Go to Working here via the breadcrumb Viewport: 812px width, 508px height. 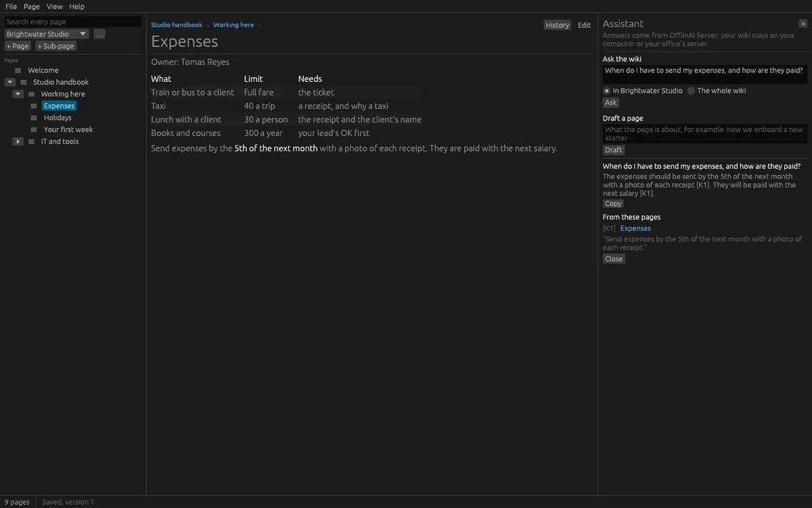[233, 25]
